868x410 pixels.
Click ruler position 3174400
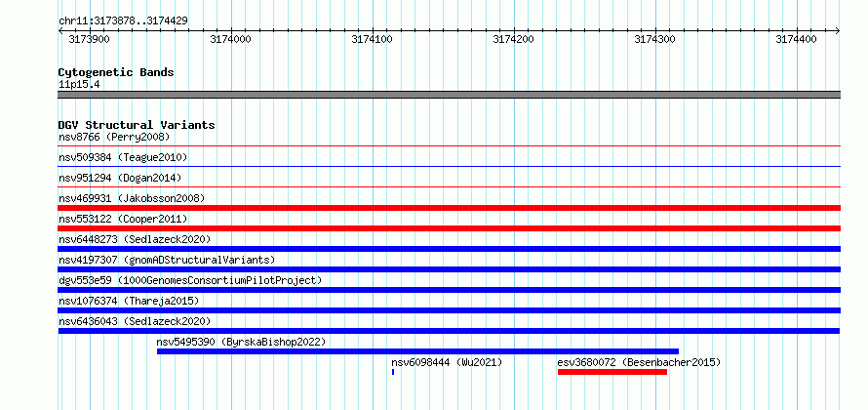pyautogui.click(x=797, y=39)
